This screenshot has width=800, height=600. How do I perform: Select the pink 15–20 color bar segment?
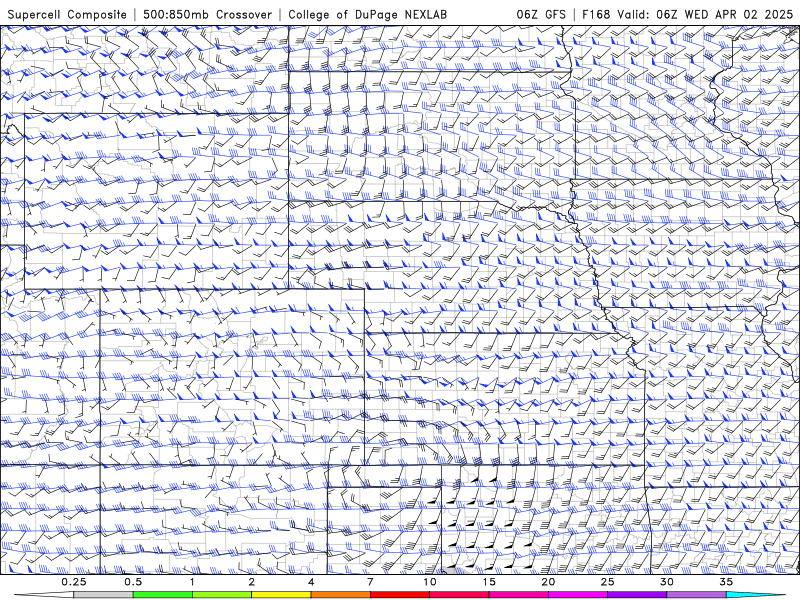click(x=518, y=594)
